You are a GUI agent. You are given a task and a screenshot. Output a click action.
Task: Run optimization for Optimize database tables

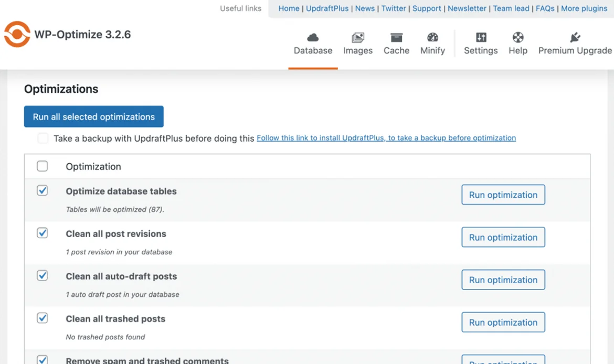click(x=503, y=195)
